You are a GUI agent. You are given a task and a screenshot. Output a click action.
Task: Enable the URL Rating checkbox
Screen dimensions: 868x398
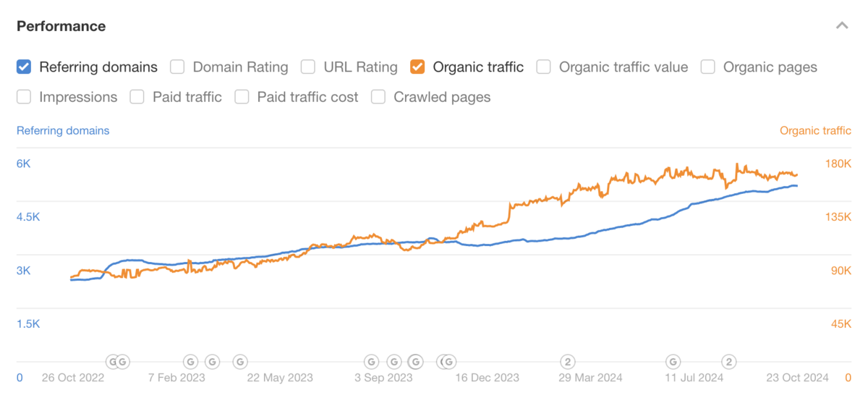(x=308, y=67)
